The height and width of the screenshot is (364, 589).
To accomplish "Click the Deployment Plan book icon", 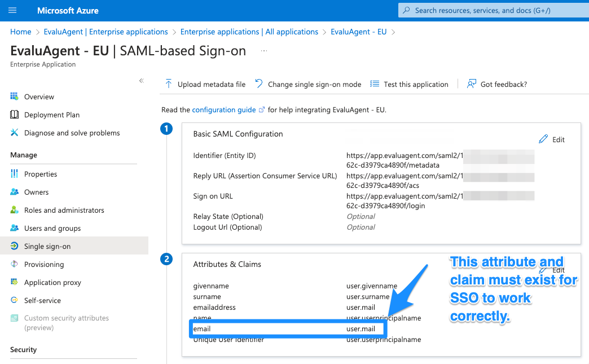I will tap(14, 115).
